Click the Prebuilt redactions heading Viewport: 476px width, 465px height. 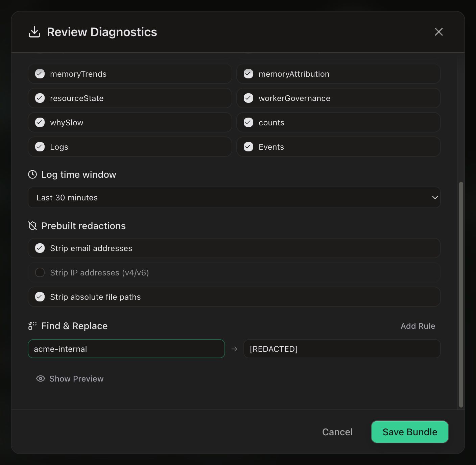click(84, 226)
